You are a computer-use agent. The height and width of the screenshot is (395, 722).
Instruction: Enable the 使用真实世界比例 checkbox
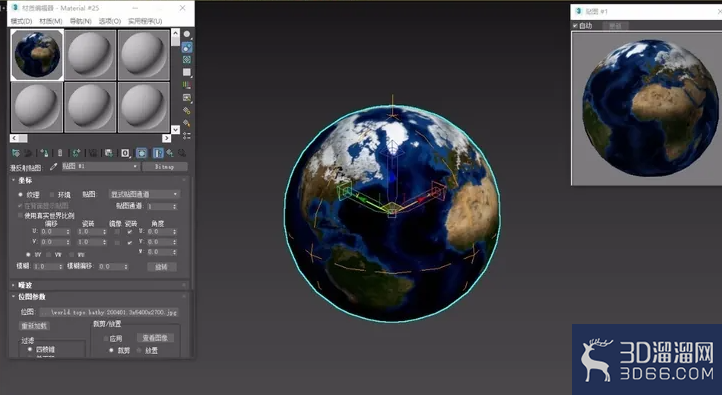(20, 215)
